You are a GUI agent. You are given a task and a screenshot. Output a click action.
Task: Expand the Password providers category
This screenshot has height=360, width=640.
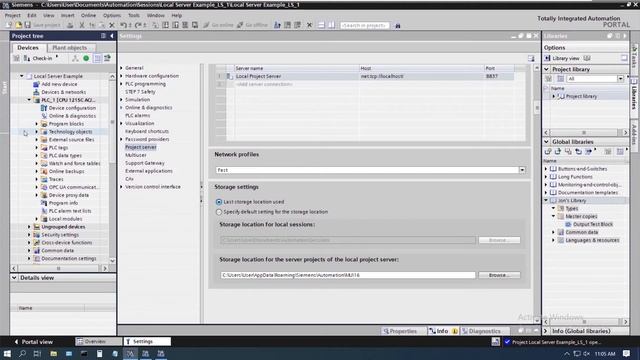tap(121, 139)
